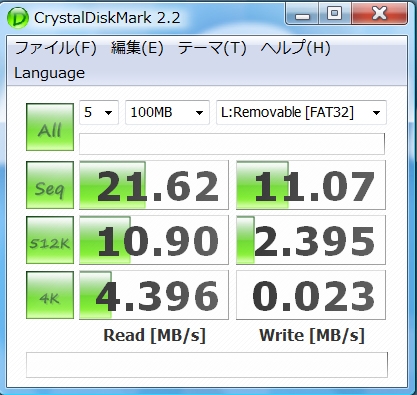Open the test count dropdown showing 5
Image resolution: width=417 pixels, height=395 pixels.
coord(99,112)
